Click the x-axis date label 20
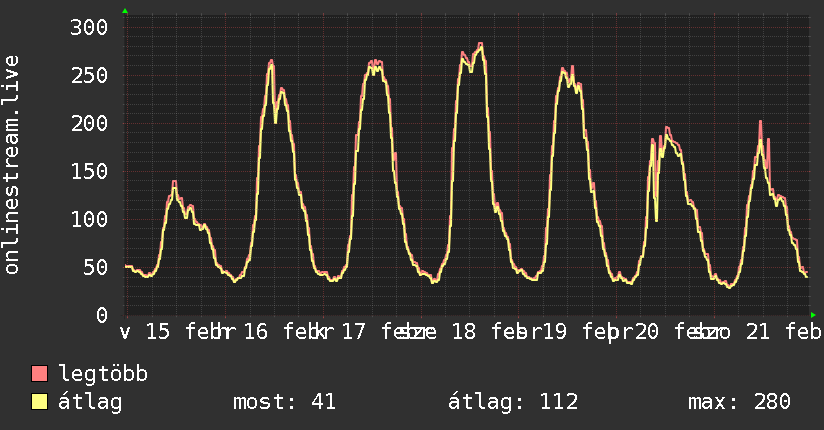Screen dimensions: 824x430 click(x=646, y=332)
